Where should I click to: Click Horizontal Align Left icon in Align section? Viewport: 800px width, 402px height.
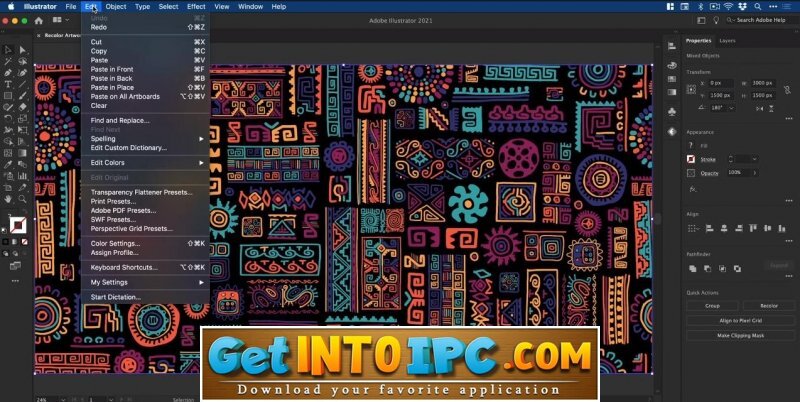[x=709, y=229]
